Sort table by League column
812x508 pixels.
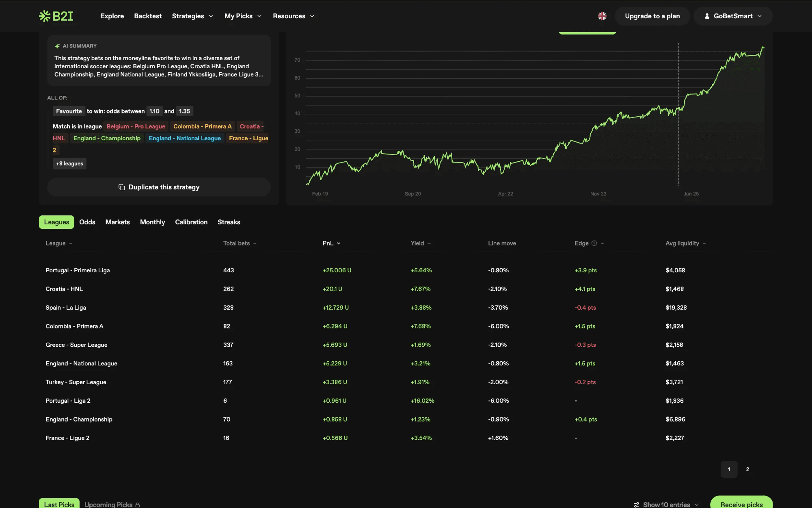(59, 243)
